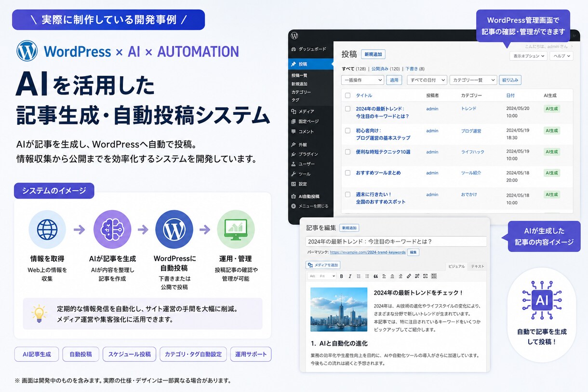Switch to the ビジュアル editor tab
Viewport: 588px width, 392px height.
[x=456, y=266]
